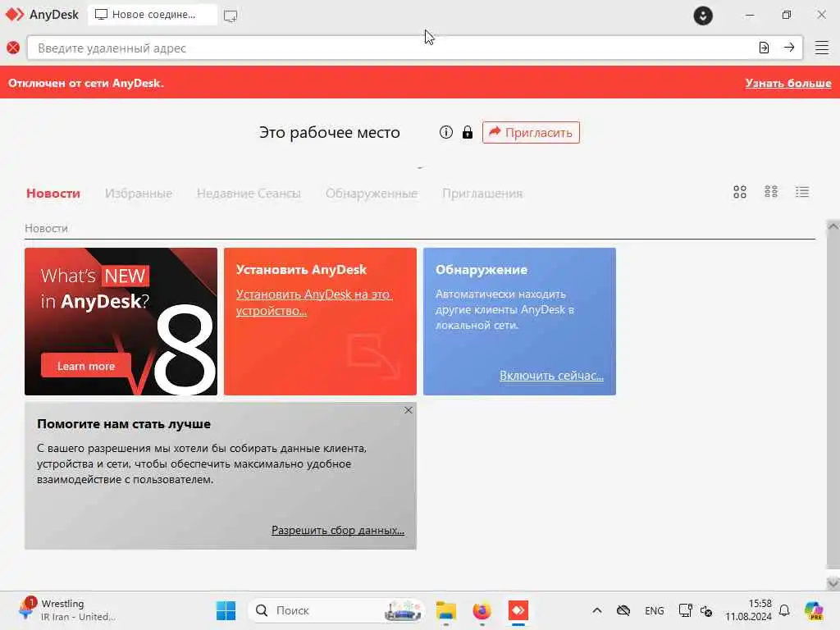
Task: Click Learn more on What's NEW card
Action: click(x=85, y=366)
